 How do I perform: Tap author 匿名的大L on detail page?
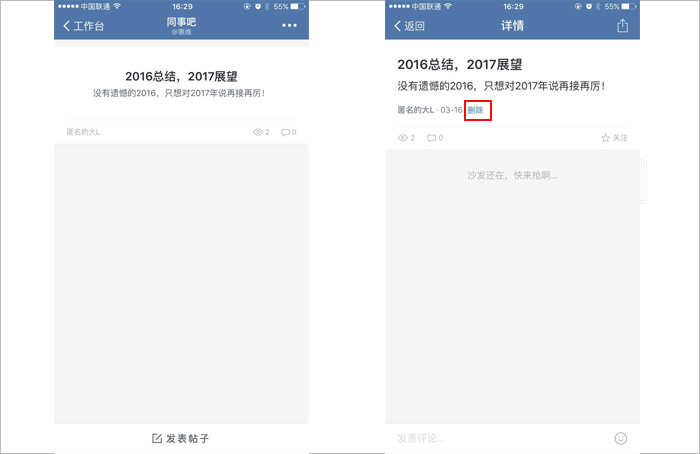tap(416, 110)
